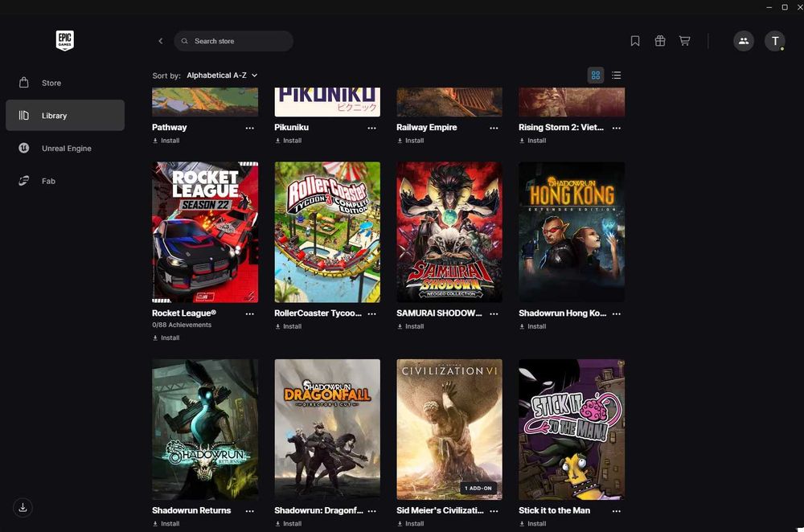This screenshot has height=532, width=804.
Task: Open Civilization VI cover art
Action: coord(449,429)
